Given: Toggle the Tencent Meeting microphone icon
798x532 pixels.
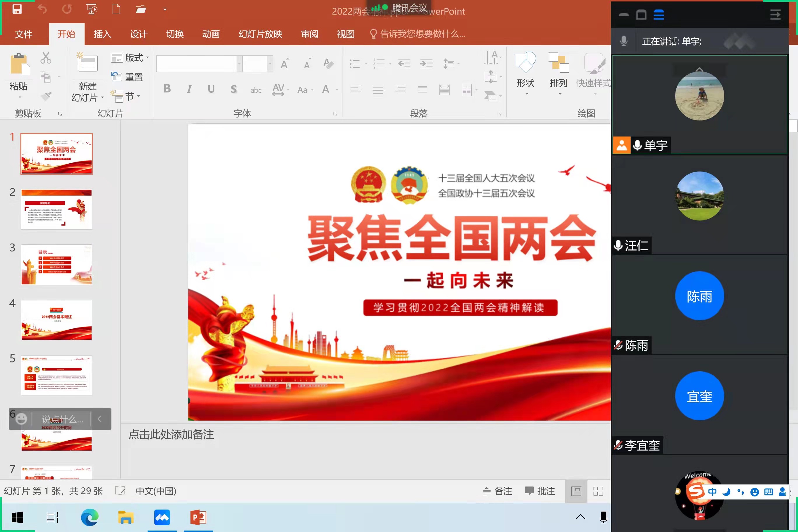Looking at the screenshot, I should (x=624, y=41).
